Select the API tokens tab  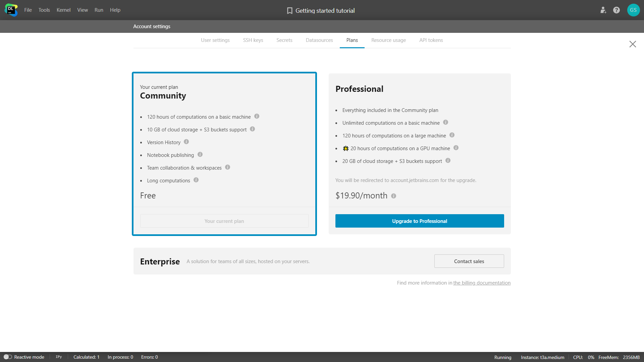[x=431, y=40]
